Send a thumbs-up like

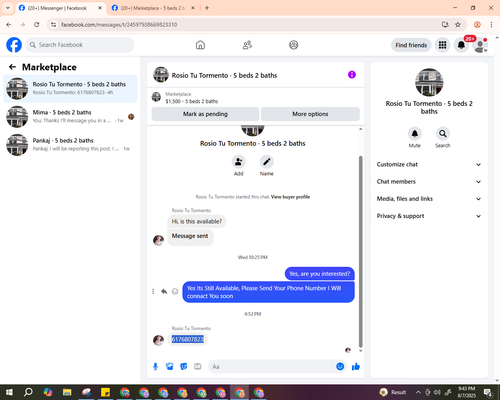356,367
